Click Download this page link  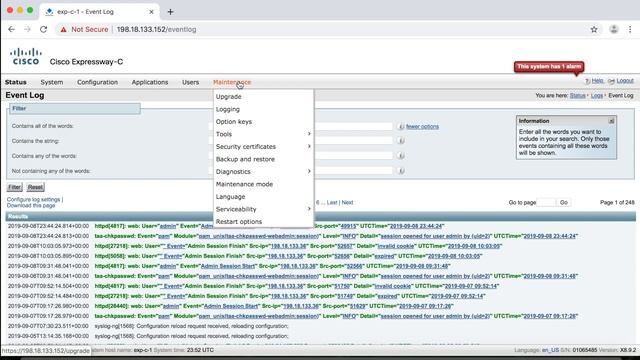[x=31, y=205]
